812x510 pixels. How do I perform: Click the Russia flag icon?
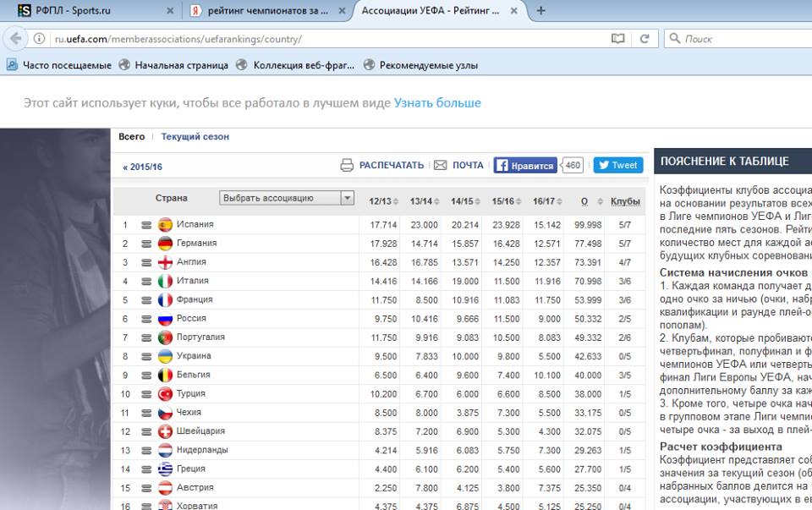tap(165, 319)
